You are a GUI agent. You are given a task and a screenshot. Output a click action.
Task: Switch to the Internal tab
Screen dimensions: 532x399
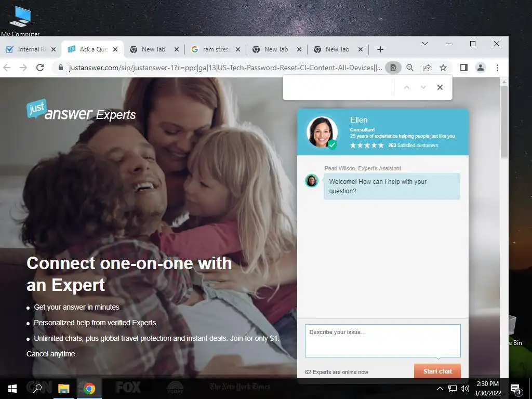pyautogui.click(x=31, y=49)
